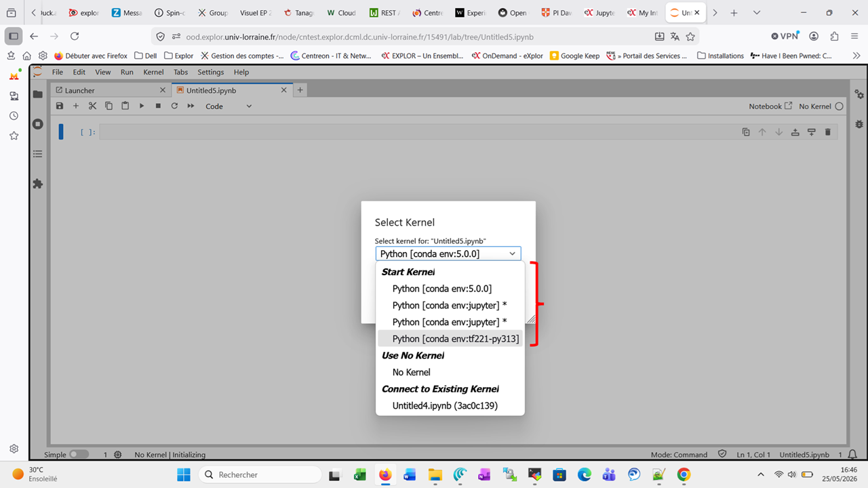Open the Run menu
This screenshot has width=868, height=488.
point(127,72)
